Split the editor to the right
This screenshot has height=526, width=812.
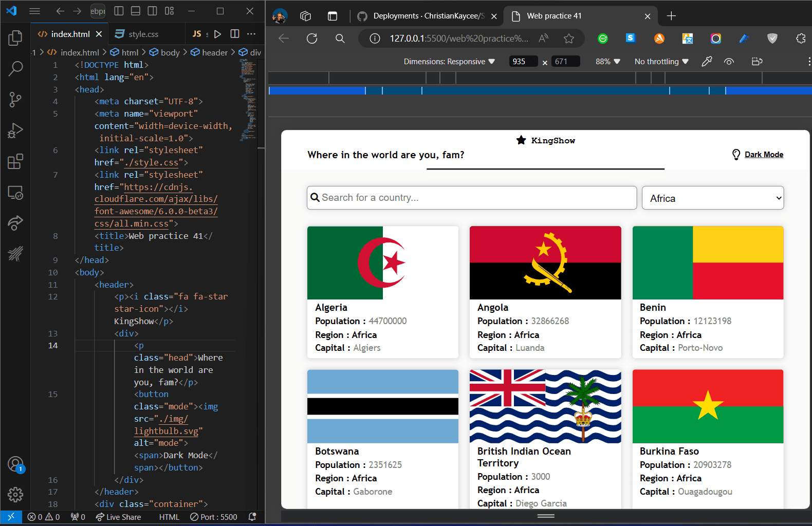[235, 34]
